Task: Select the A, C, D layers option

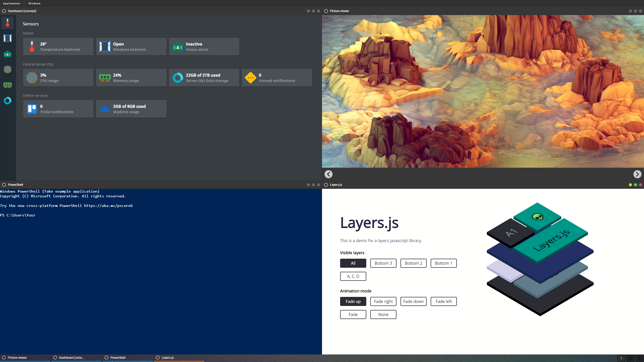Action: click(x=353, y=276)
